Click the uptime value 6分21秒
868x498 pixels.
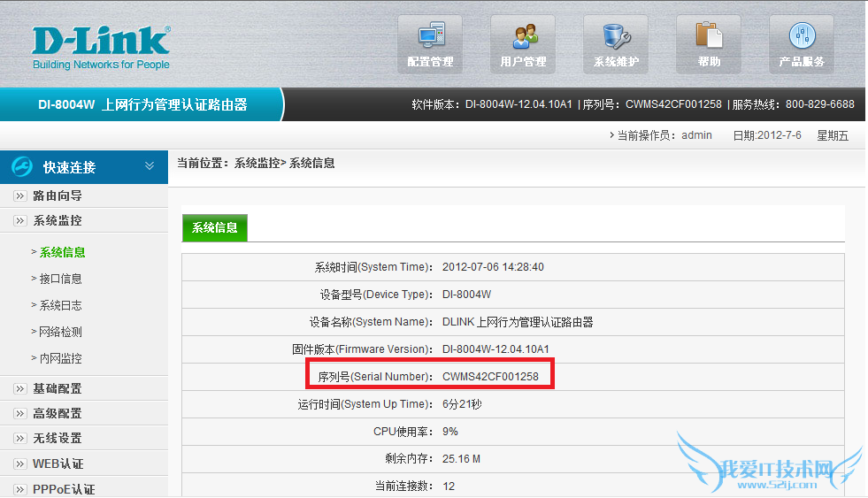(462, 404)
